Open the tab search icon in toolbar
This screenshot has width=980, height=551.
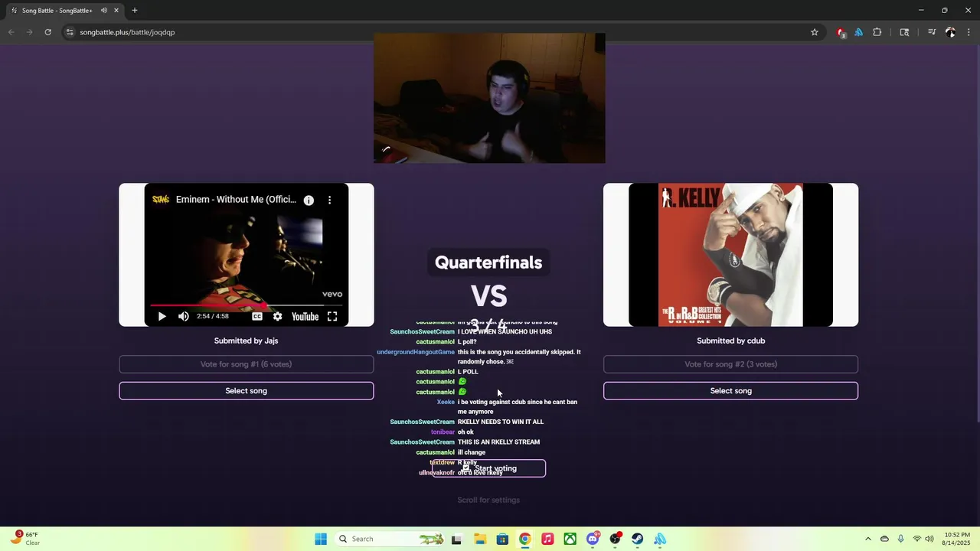(904, 32)
